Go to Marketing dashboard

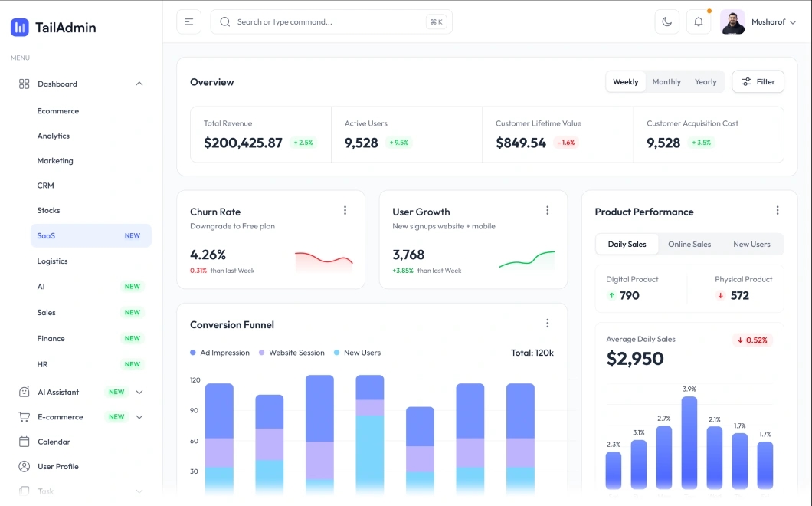pyautogui.click(x=55, y=161)
